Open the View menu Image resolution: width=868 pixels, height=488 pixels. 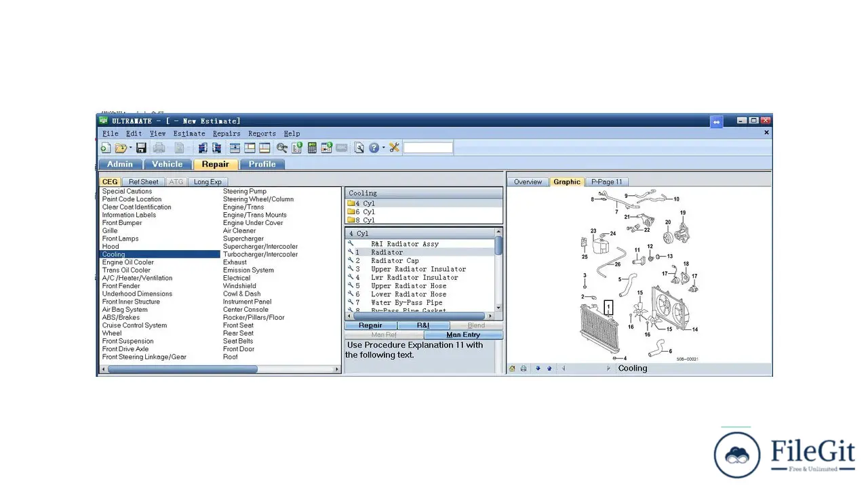coord(157,134)
